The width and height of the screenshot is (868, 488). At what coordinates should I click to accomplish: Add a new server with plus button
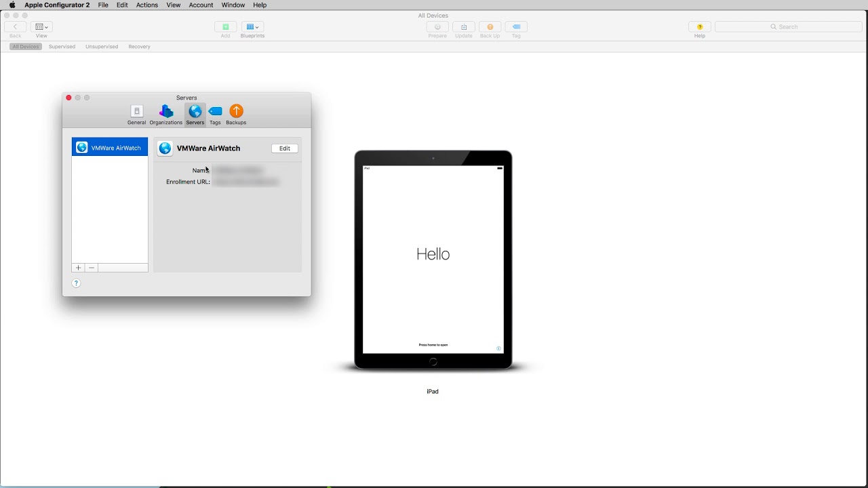coord(78,268)
